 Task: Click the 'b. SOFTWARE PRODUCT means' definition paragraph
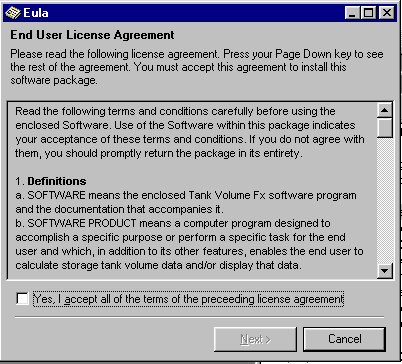point(189,244)
